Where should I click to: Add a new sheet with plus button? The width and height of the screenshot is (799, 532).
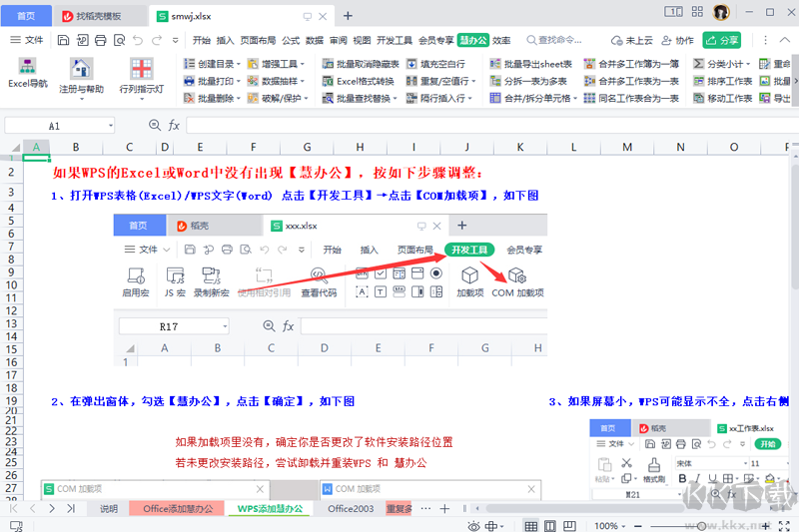pos(444,508)
